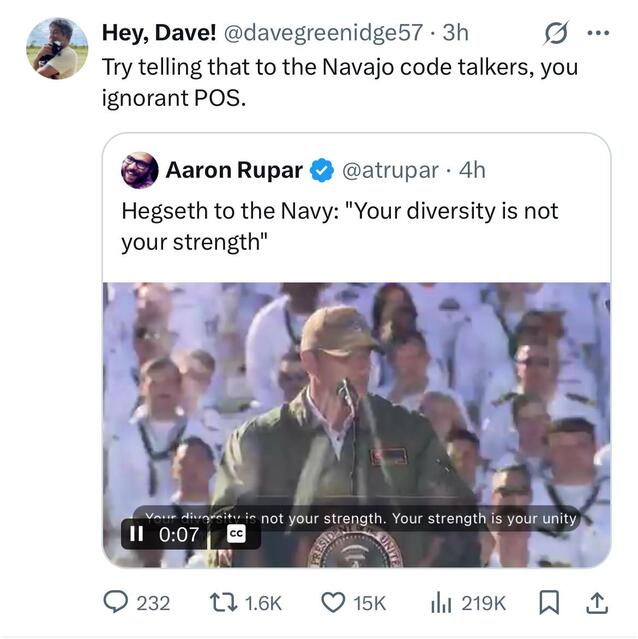Open the three-dot more options menu

pos(598,33)
